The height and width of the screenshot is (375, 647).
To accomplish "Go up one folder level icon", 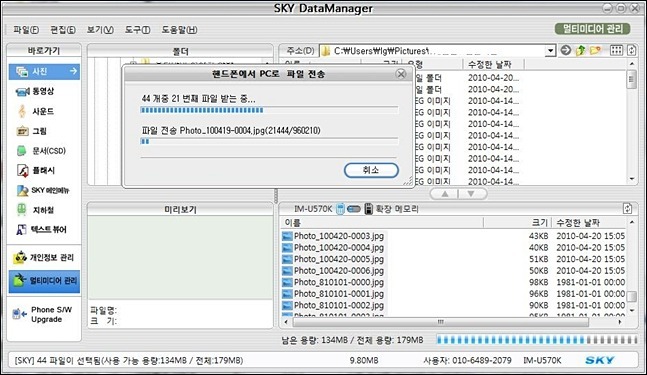I will (x=581, y=50).
